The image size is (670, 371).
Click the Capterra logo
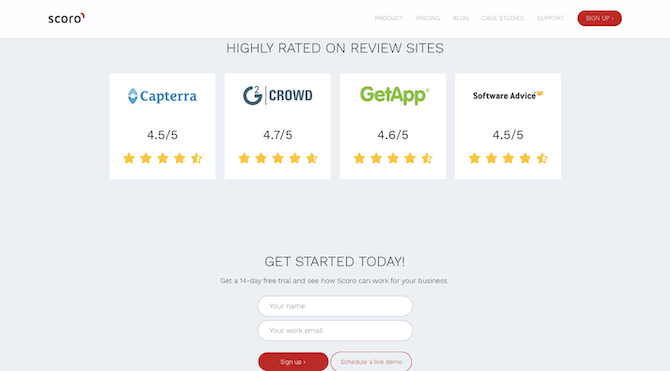click(162, 96)
